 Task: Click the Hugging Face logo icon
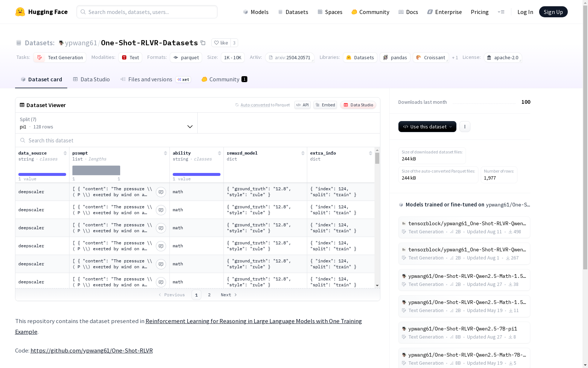pos(20,12)
